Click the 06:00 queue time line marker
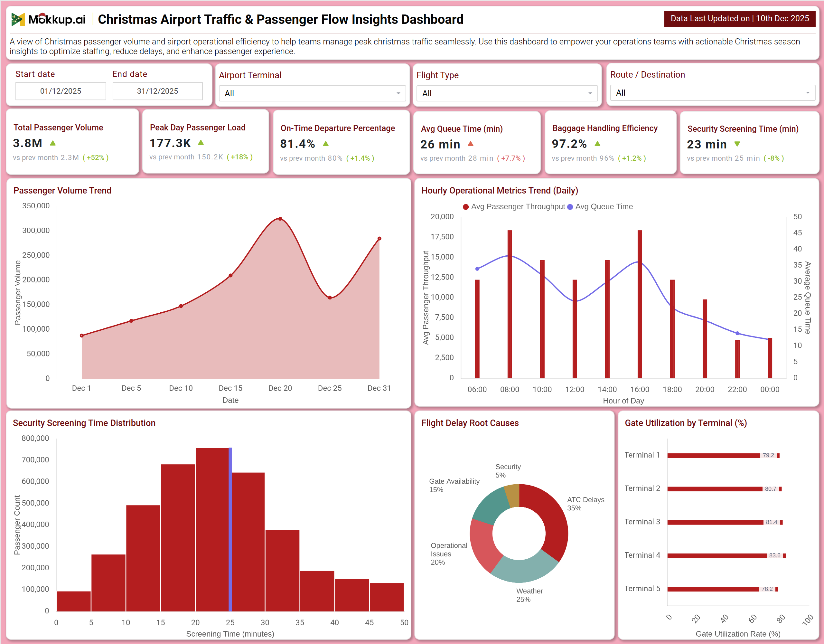Viewport: 824px width, 644px height. [477, 269]
